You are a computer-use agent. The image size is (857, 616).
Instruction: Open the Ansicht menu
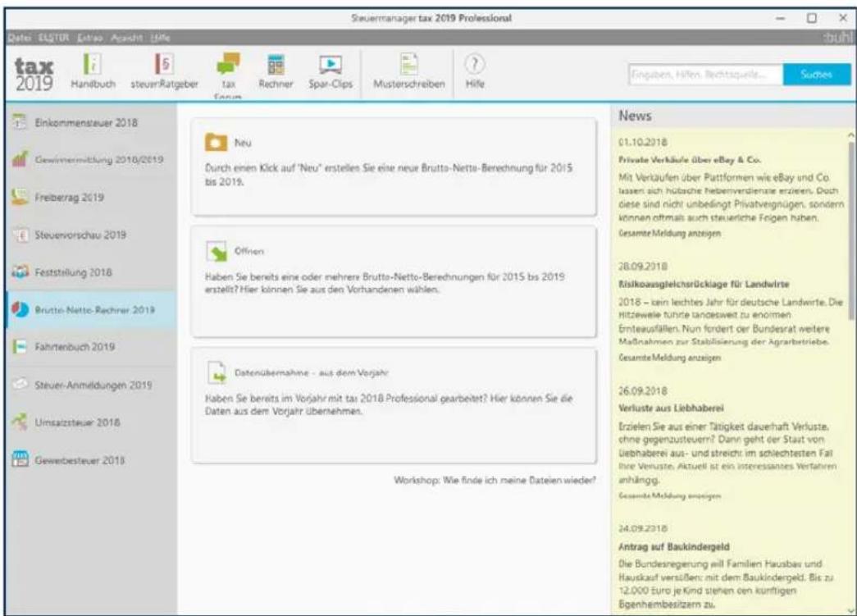click(126, 38)
